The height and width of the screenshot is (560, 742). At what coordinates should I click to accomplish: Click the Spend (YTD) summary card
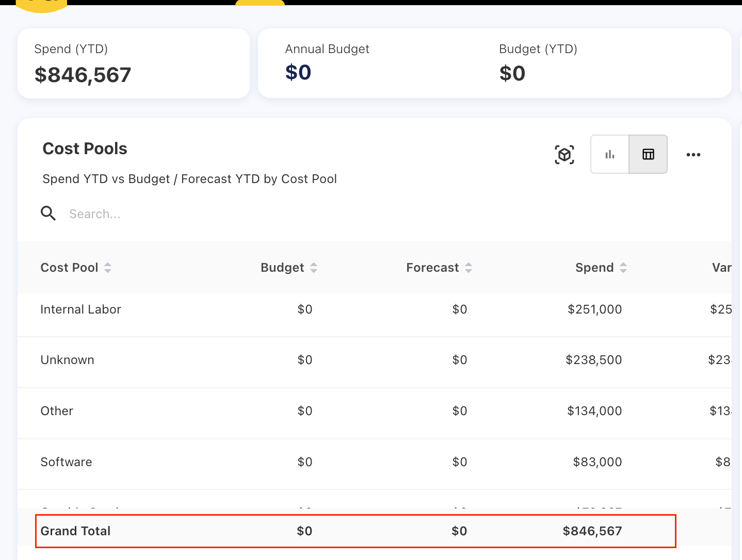coord(133,63)
